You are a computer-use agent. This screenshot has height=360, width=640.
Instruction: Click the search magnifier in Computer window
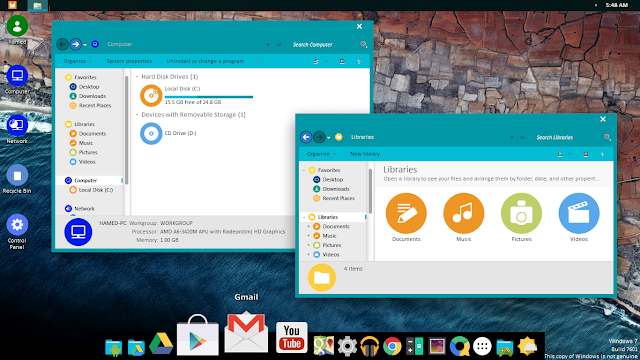pyautogui.click(x=364, y=44)
